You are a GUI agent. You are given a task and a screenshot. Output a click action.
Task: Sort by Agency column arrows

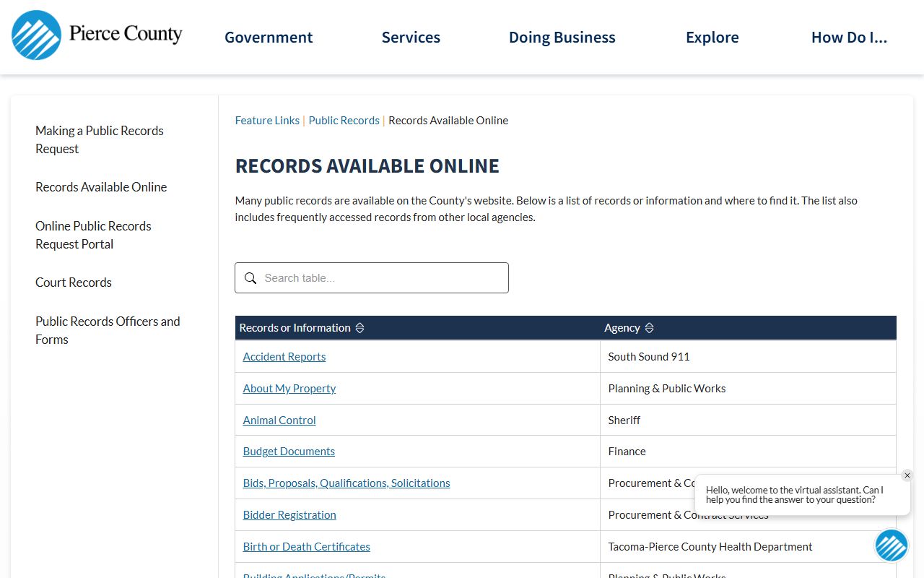[x=649, y=328]
